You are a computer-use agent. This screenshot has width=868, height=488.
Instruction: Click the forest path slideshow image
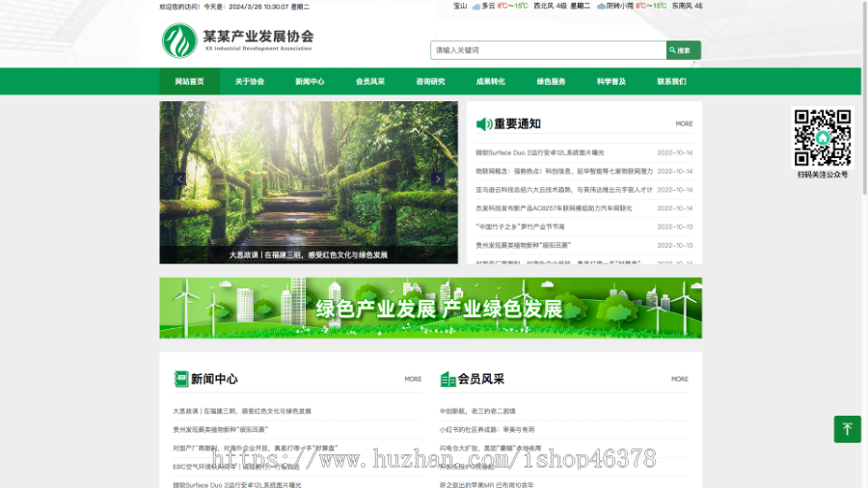(309, 182)
